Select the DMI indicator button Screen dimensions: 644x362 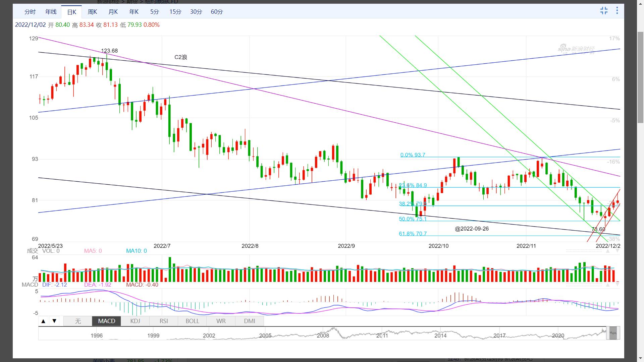[250, 321]
